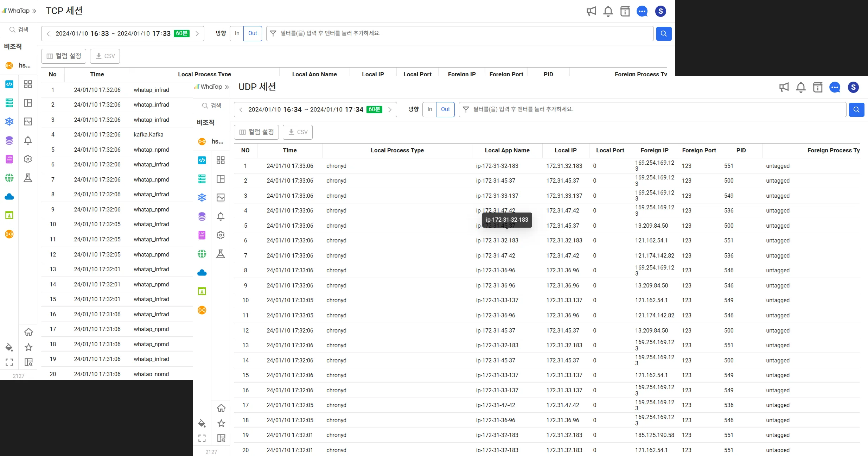This screenshot has height=456, width=868.
Task: Click 185.125.190.58 foreign IP cell
Action: tap(655, 435)
